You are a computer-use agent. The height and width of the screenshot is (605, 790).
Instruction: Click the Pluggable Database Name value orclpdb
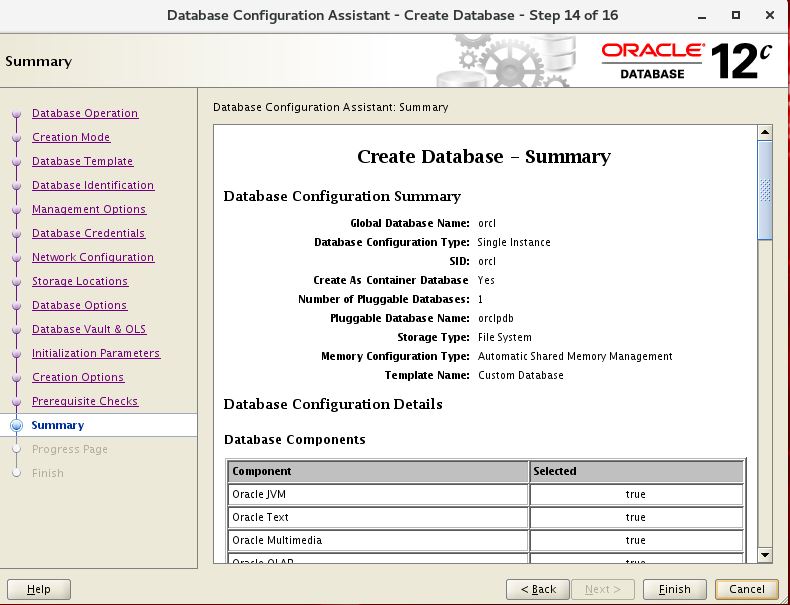click(496, 318)
